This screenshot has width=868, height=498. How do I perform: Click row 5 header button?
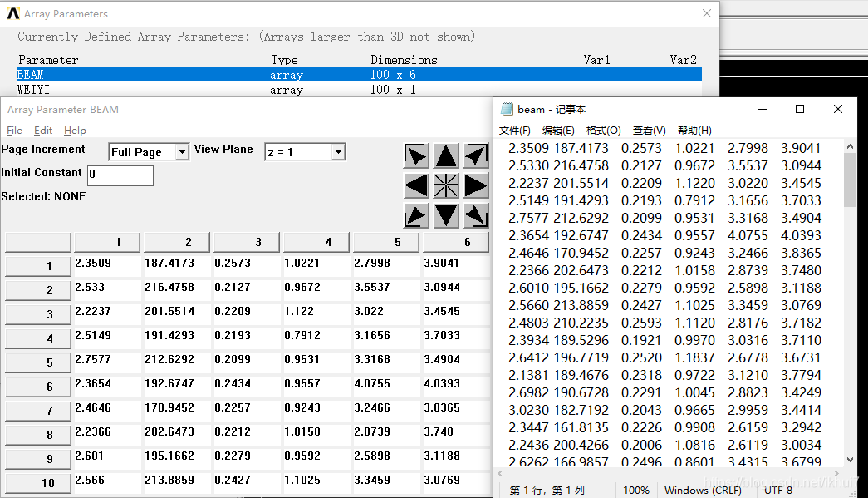pyautogui.click(x=37, y=362)
